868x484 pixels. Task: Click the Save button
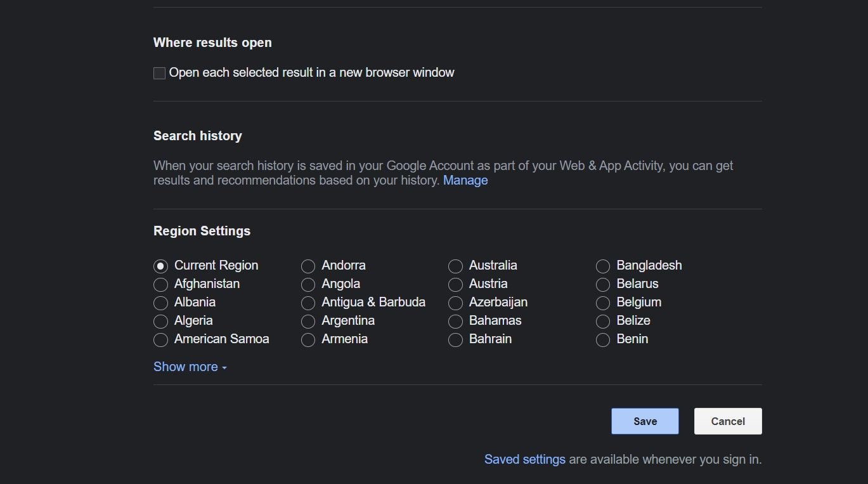pyautogui.click(x=645, y=421)
